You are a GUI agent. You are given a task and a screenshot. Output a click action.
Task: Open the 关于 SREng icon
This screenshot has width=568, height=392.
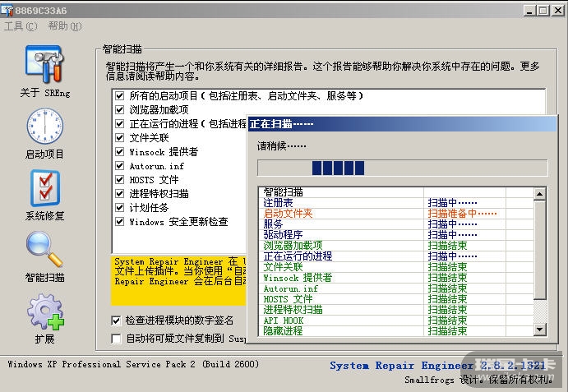point(44,65)
